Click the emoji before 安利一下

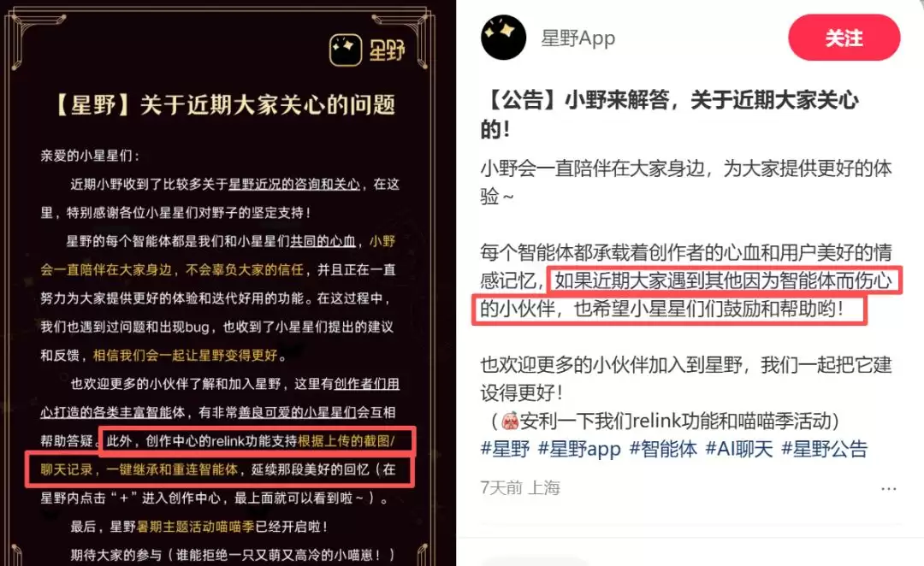[x=510, y=422]
